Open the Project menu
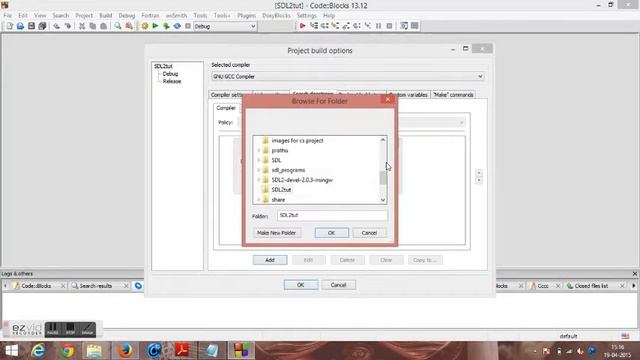 [x=84, y=16]
